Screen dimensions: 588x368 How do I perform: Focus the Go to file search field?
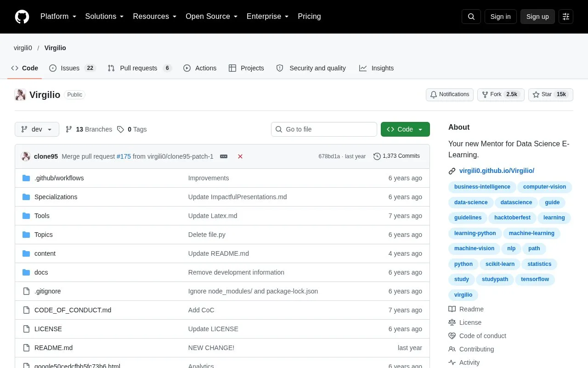[x=324, y=129]
